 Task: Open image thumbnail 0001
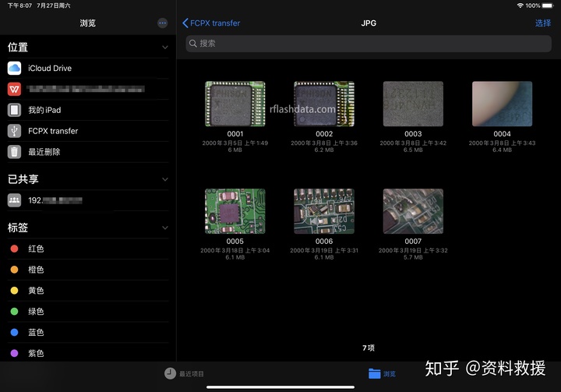pos(235,104)
